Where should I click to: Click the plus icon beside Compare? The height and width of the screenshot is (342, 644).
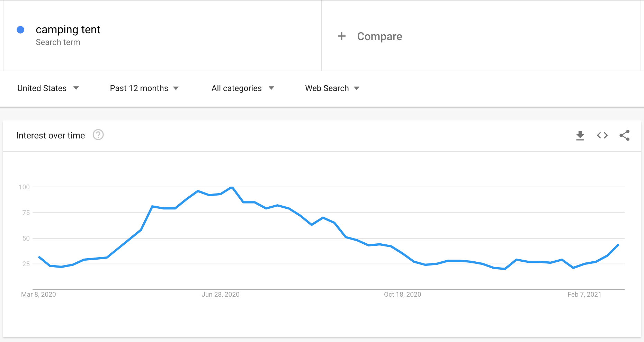342,36
